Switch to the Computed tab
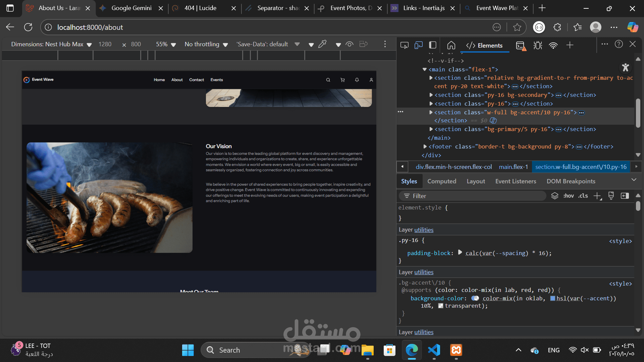 point(441,181)
